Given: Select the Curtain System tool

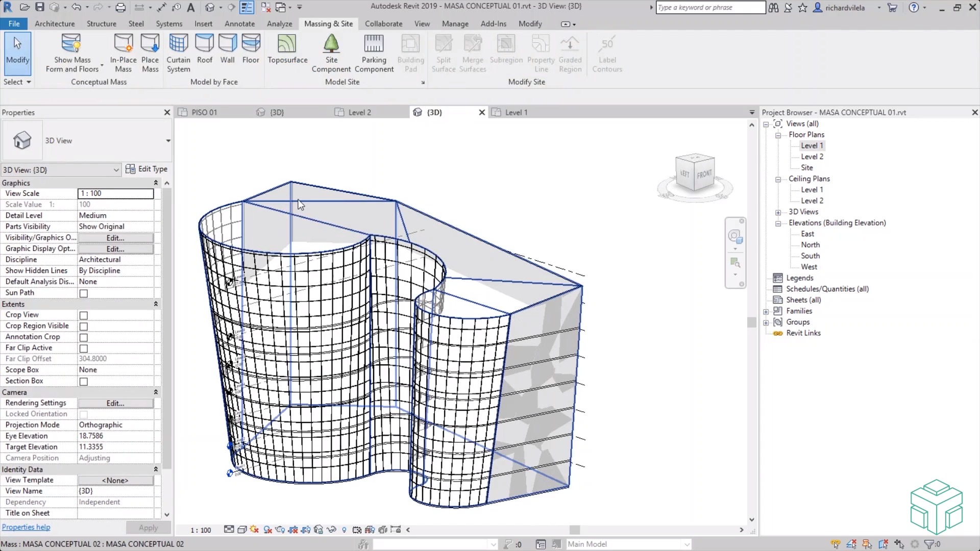Looking at the screenshot, I should 178,51.
